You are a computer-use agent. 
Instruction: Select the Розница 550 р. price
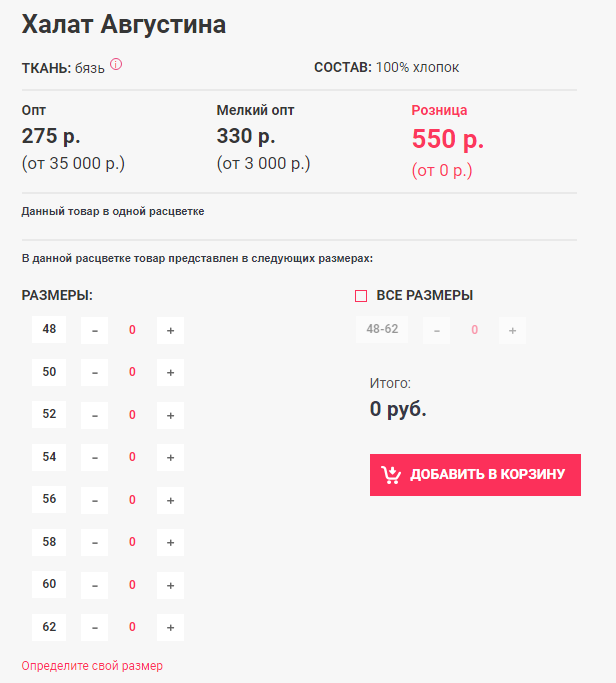448,139
